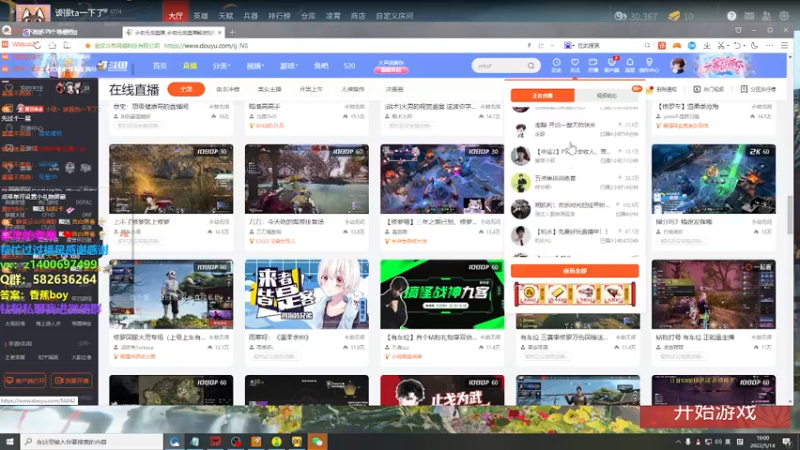
Task: Expand the Douyu 分类 nav dropdown
Action: coord(221,66)
